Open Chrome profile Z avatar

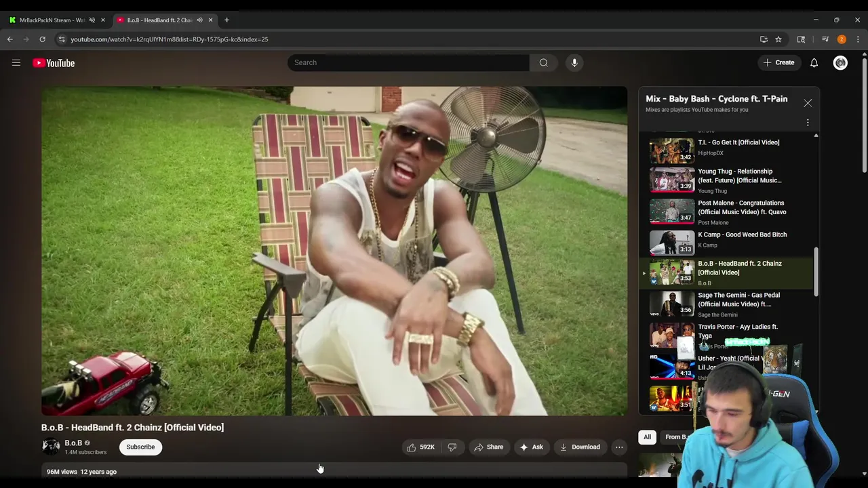(x=842, y=39)
